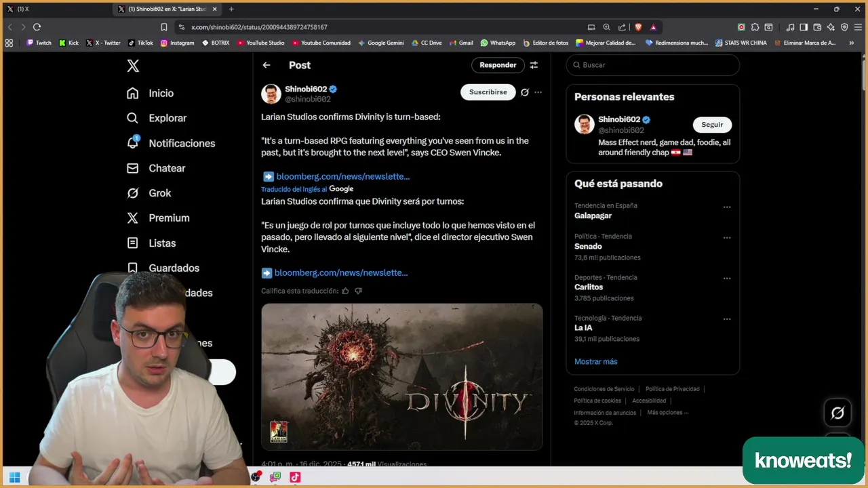Screen dimensions: 868x488
Task: Open more options for La IA trend
Action: pyautogui.click(x=727, y=319)
